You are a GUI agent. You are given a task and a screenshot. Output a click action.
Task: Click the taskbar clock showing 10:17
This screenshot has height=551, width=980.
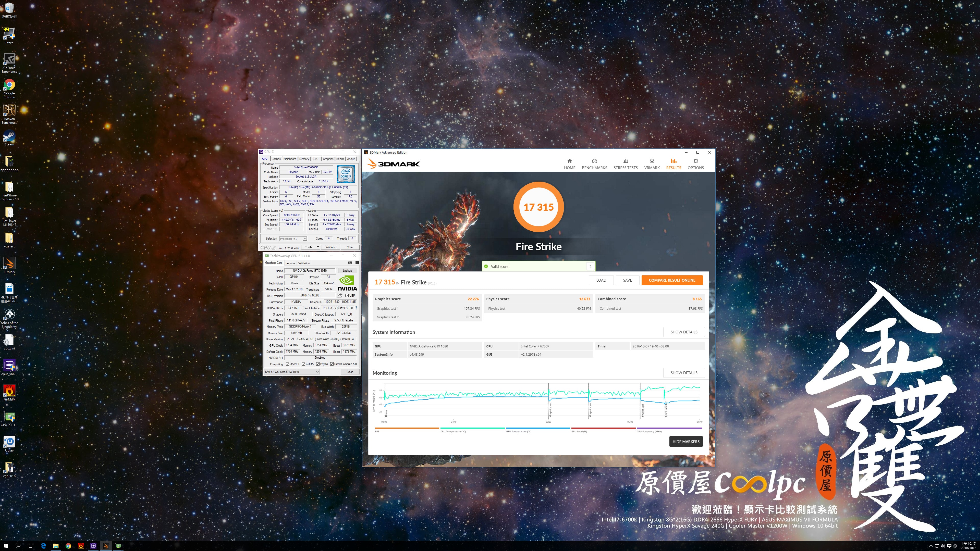pos(968,546)
